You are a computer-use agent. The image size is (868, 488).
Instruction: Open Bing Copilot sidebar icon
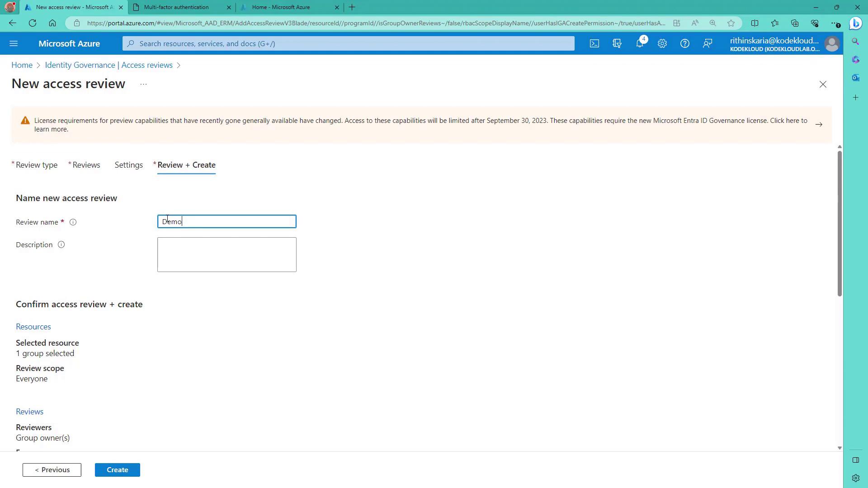click(x=855, y=23)
